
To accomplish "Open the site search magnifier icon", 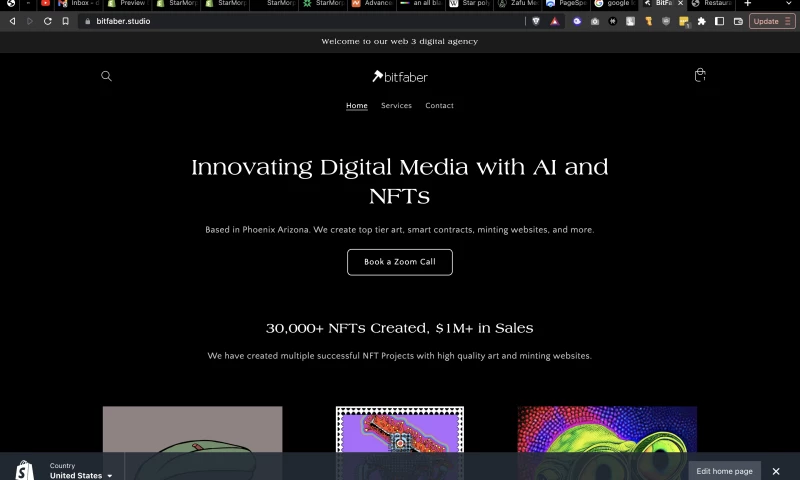I will click(107, 76).
